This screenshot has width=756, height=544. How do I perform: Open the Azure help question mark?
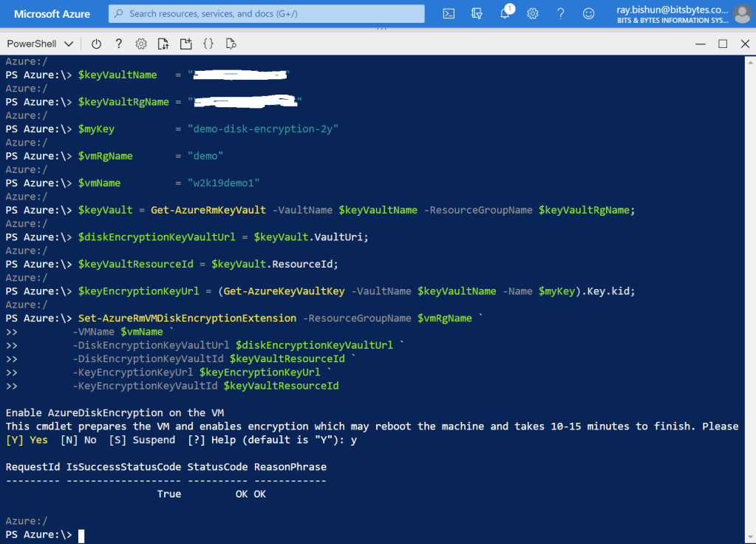(561, 13)
